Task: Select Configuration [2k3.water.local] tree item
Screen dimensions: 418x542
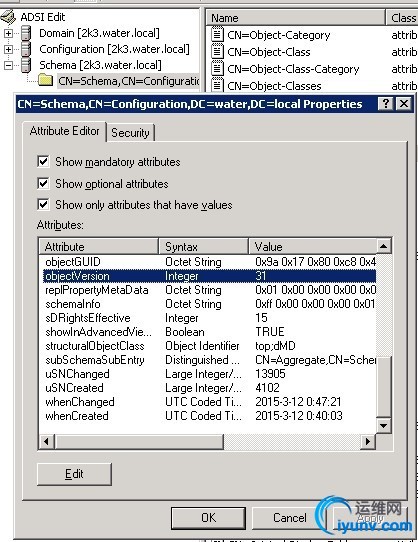Action: (x=114, y=49)
